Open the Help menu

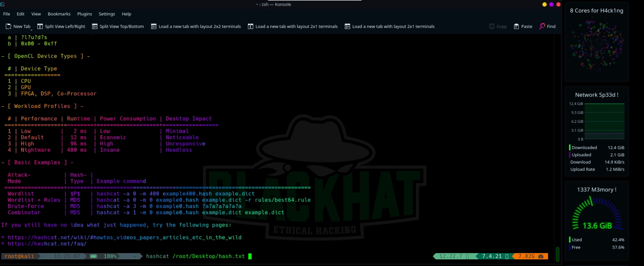pyautogui.click(x=126, y=14)
